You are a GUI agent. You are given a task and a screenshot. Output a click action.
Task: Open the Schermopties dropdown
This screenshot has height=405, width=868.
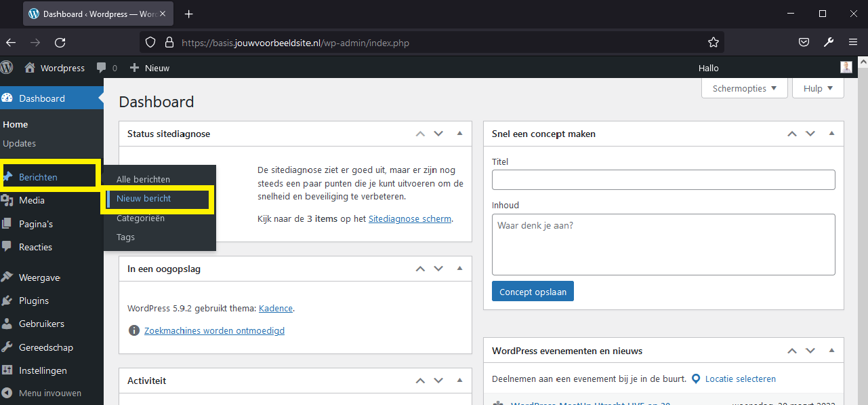pos(744,88)
